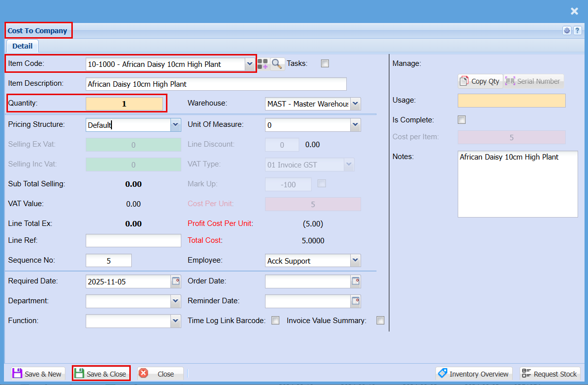Enable Time Log Link Barcode checkbox
The width and height of the screenshot is (588, 385).
click(x=275, y=321)
